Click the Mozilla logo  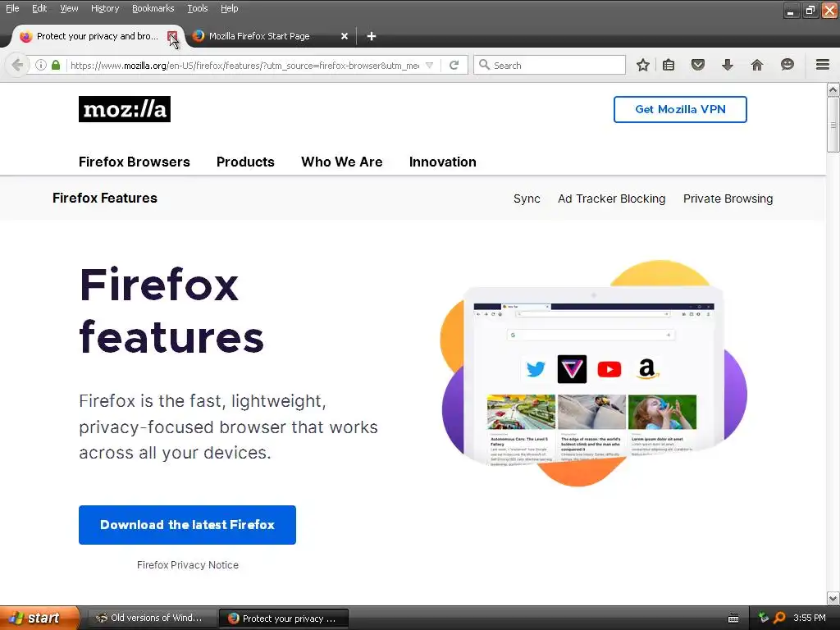(125, 109)
